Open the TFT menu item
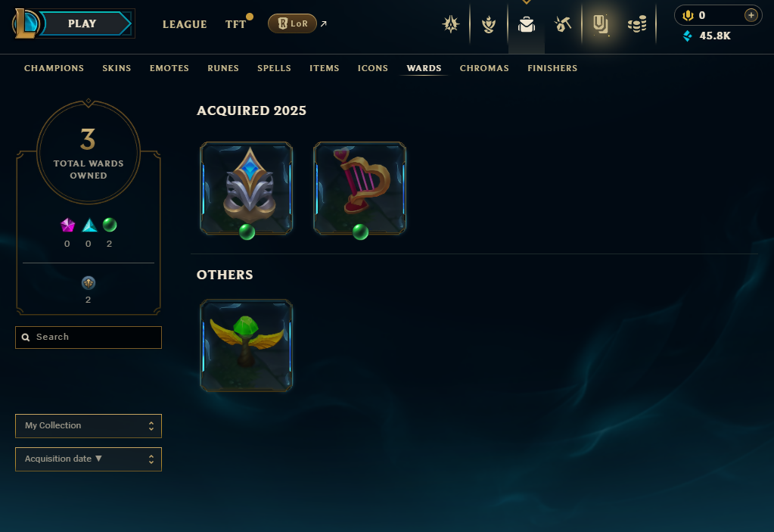The height and width of the screenshot is (532, 774). pos(235,24)
